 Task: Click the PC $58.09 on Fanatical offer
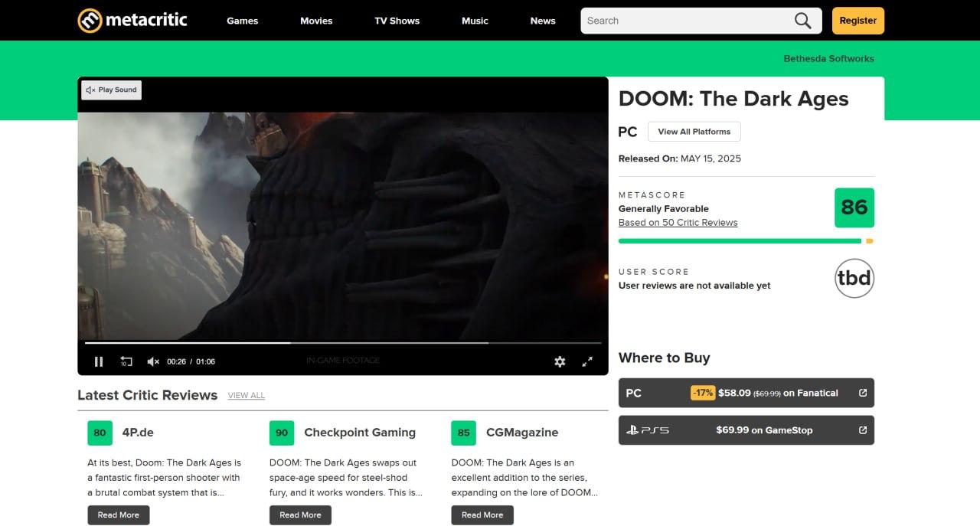[x=746, y=393]
